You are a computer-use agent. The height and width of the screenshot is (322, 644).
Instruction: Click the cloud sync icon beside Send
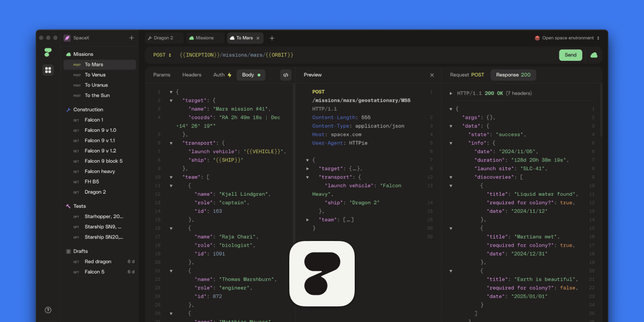point(594,55)
